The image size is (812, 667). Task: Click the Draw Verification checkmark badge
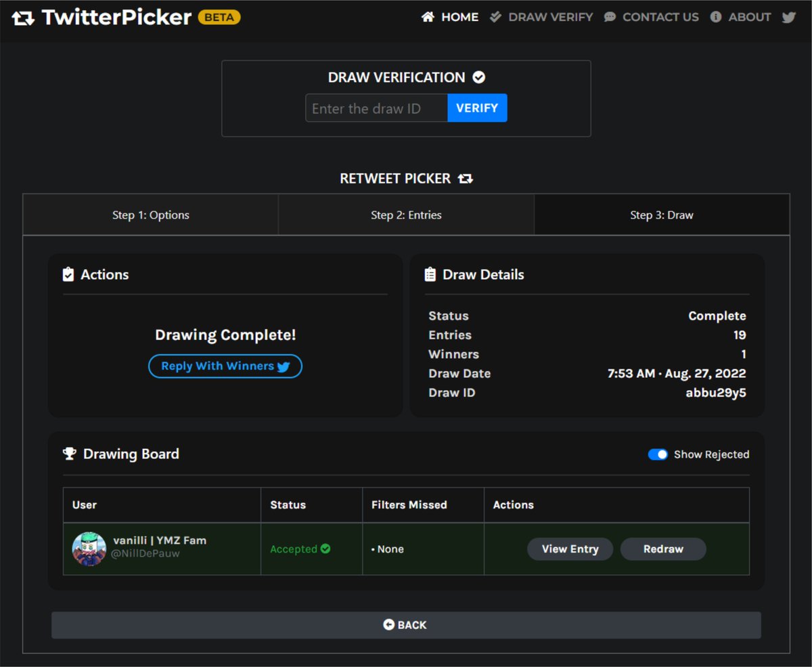point(478,77)
